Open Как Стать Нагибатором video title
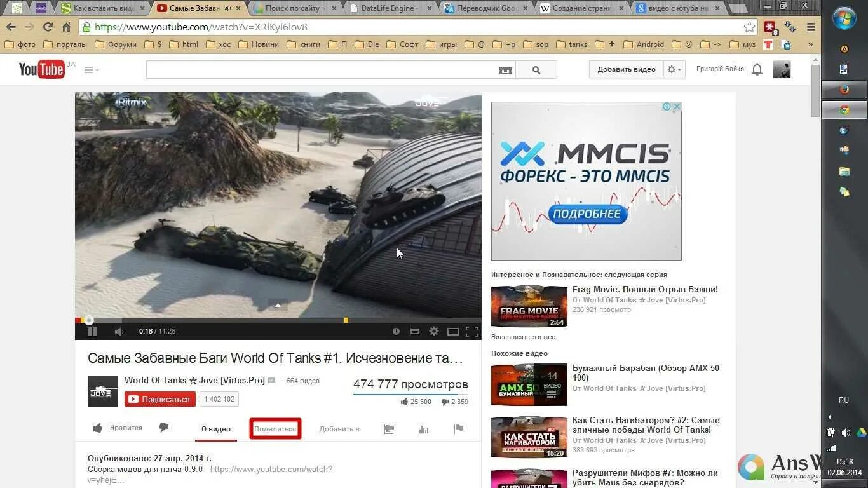This screenshot has width=868, height=488. tap(646, 425)
